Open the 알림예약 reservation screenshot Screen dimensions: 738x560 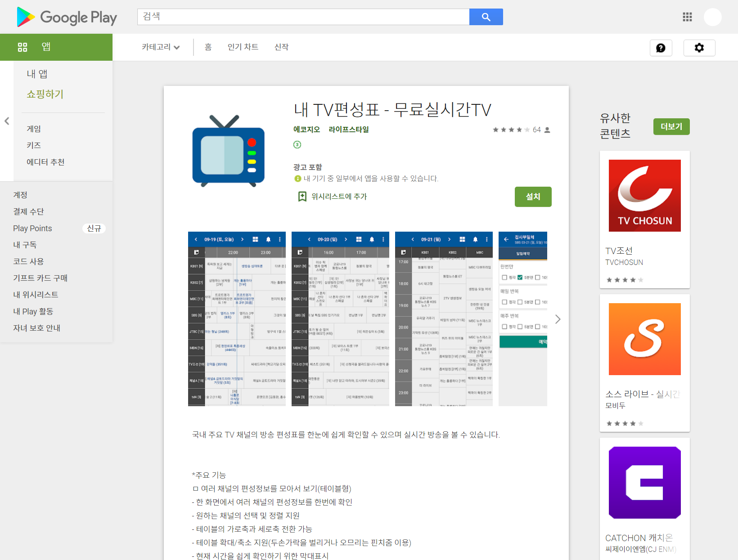[523, 319]
